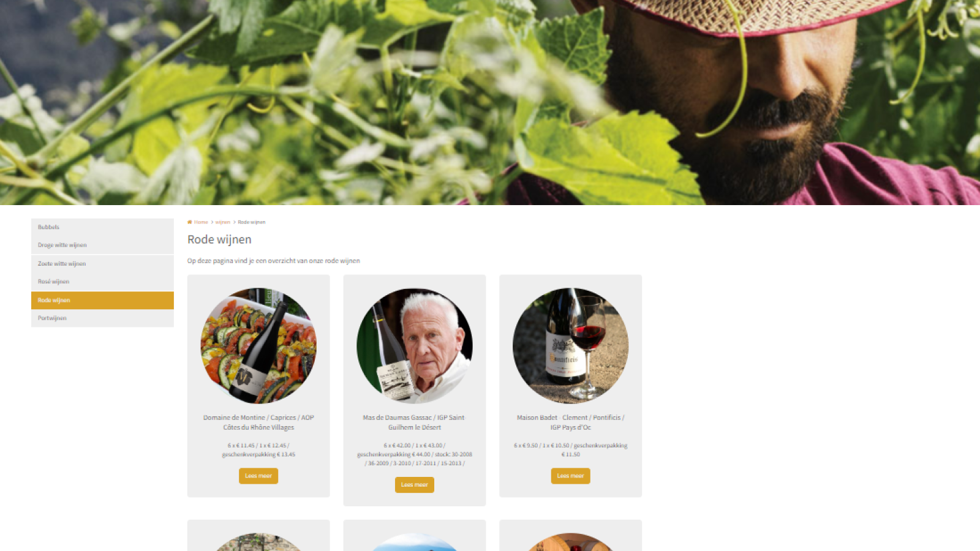The image size is (980, 551).
Task: Select Droge witte wijnen in sidebar
Action: [102, 245]
